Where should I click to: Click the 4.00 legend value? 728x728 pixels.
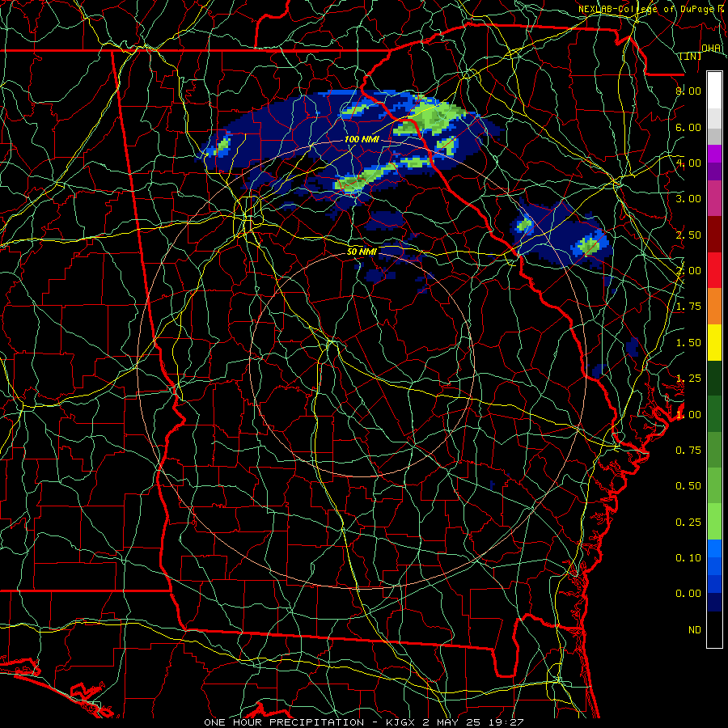tap(688, 163)
